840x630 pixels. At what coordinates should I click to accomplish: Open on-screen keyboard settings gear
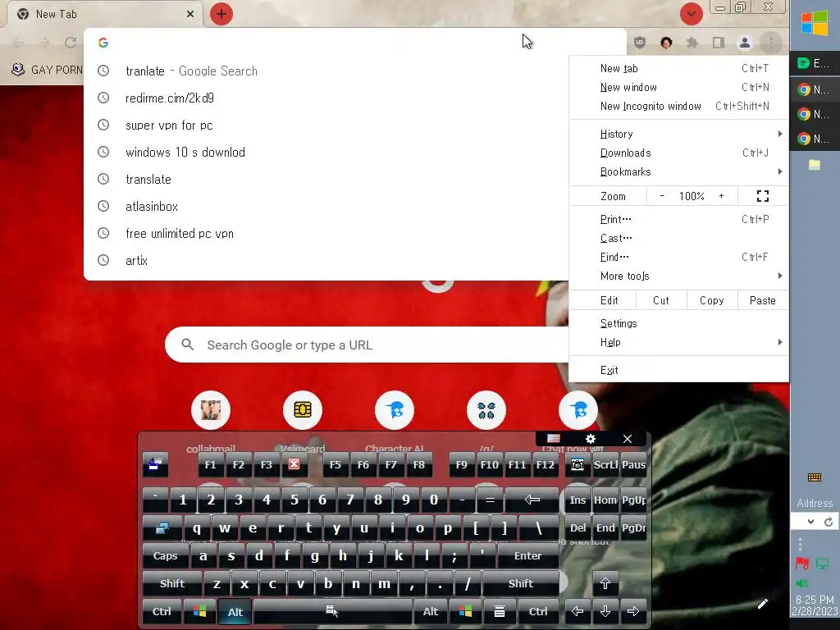(x=591, y=439)
